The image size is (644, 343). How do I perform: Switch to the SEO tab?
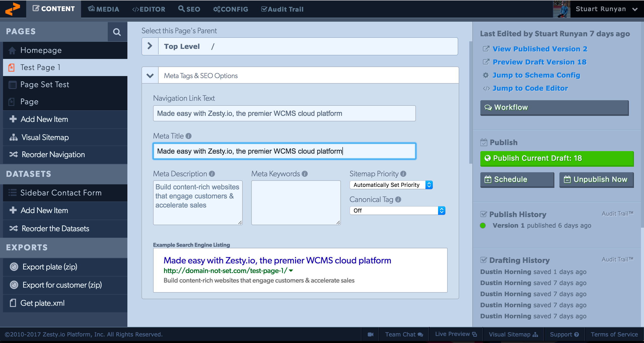(x=189, y=9)
